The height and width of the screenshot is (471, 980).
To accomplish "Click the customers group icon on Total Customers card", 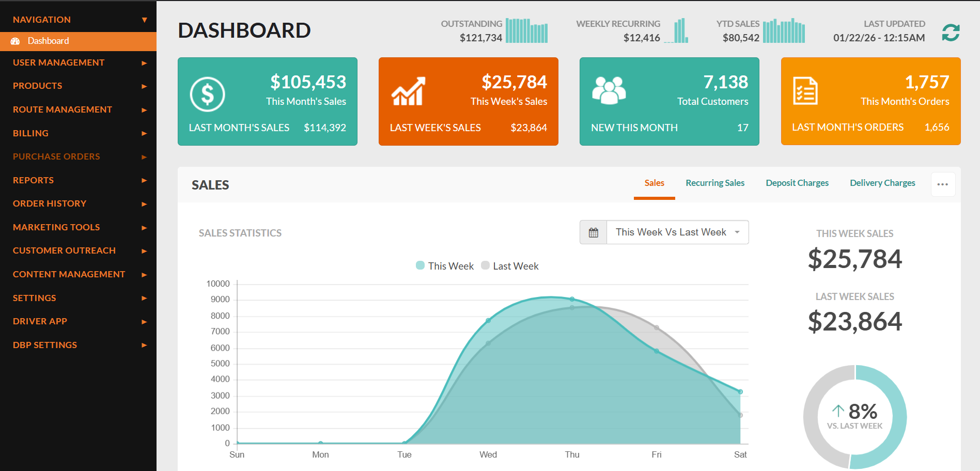I will pos(610,91).
